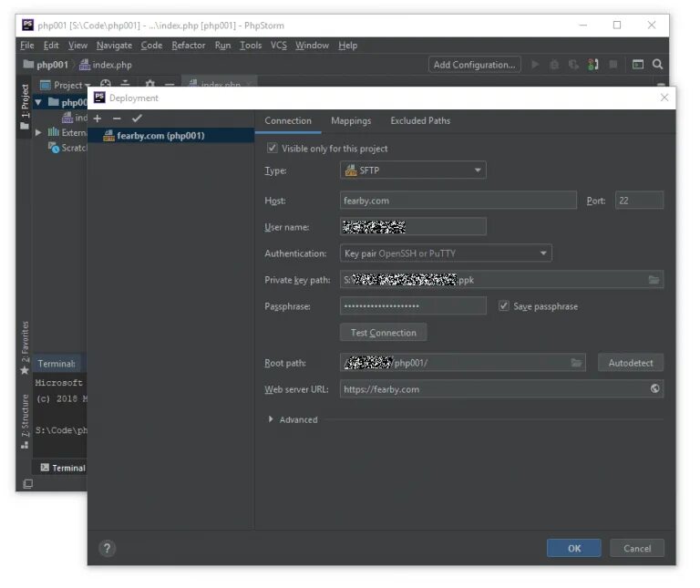Open the Project view dropdown
Screen dimensions: 700x588
pos(66,85)
